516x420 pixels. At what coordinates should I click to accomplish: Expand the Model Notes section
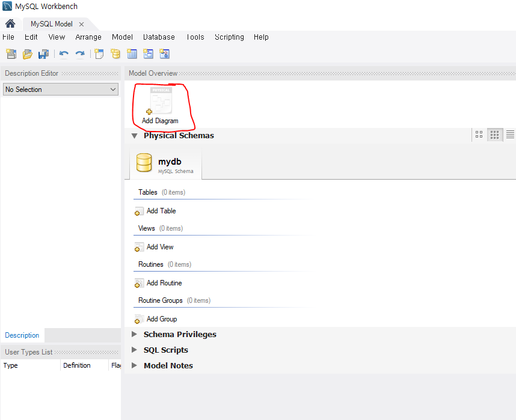click(134, 365)
